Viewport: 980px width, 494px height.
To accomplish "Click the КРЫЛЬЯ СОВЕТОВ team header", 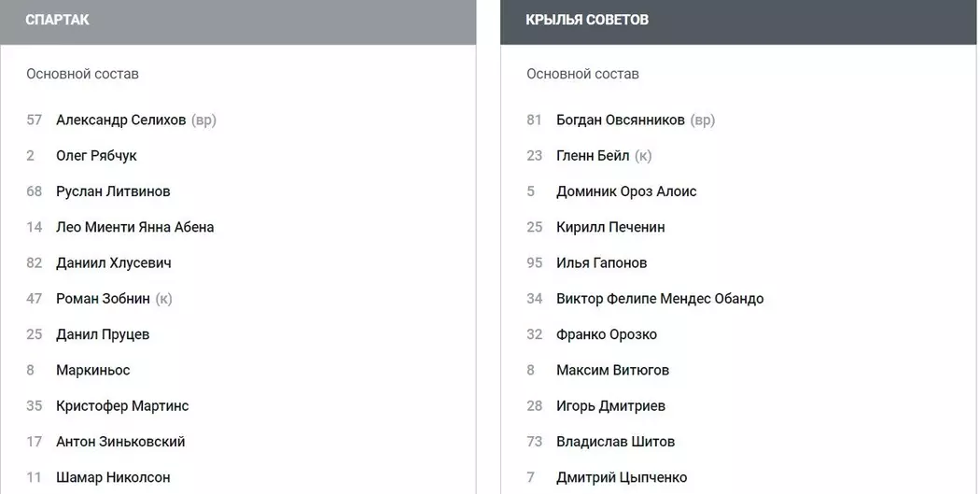I will pos(587,20).
